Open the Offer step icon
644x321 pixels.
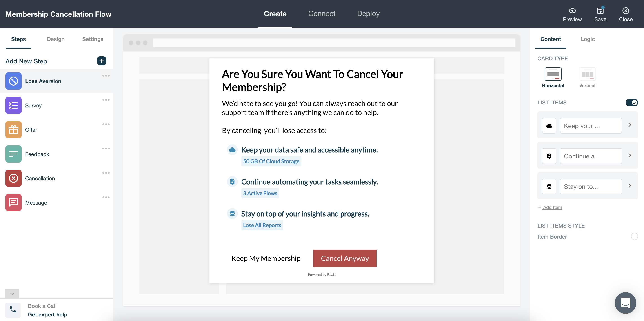[x=13, y=129]
